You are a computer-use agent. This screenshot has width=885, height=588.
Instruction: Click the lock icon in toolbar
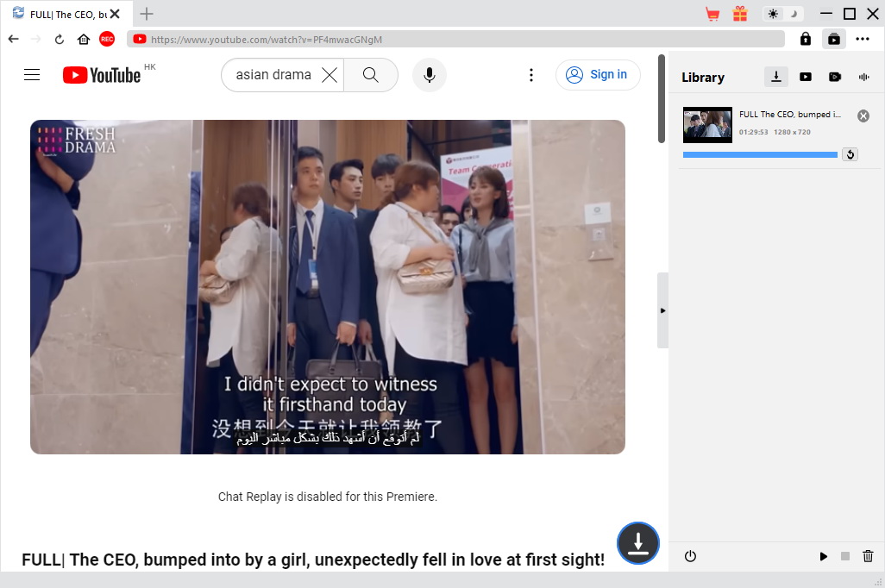(806, 39)
